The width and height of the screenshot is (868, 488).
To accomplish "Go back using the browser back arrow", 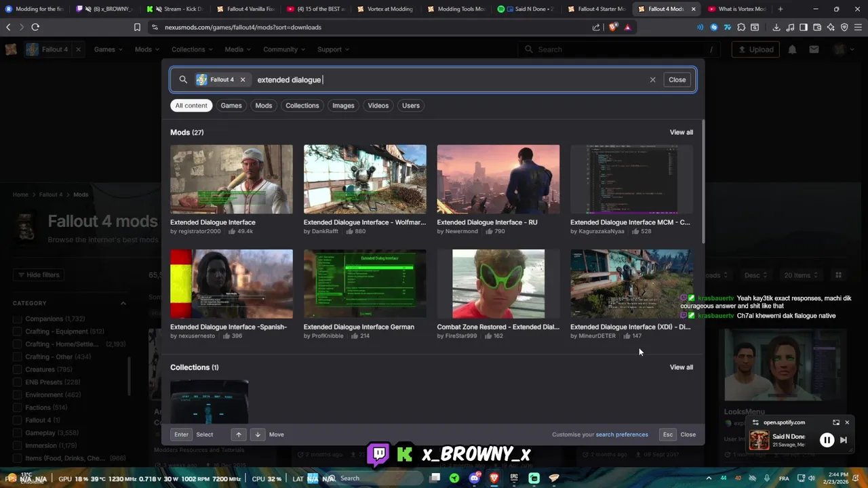I will 8,27.
